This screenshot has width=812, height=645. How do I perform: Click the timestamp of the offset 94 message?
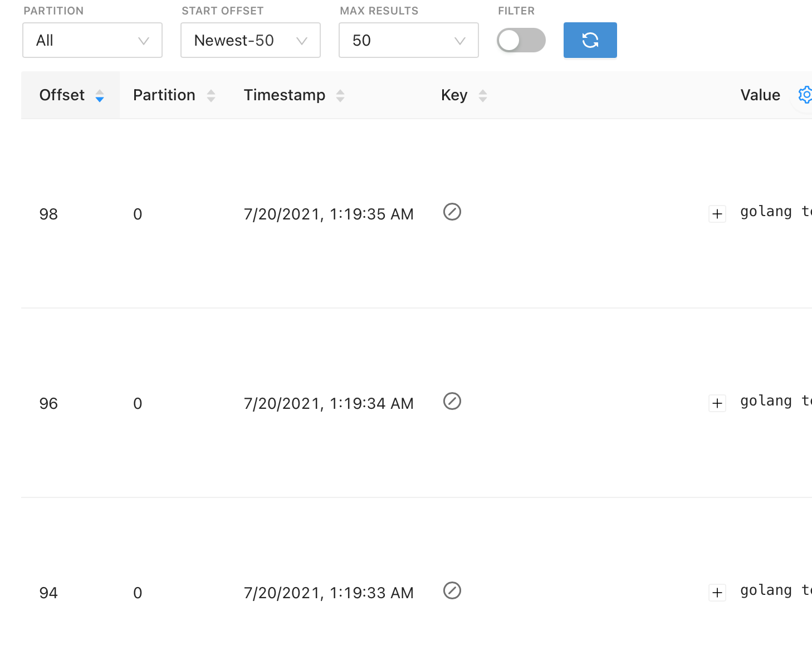tap(329, 593)
